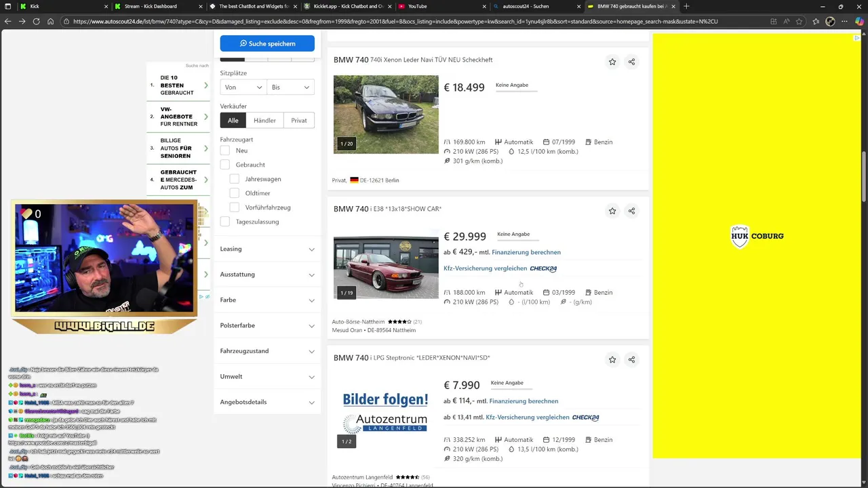Image resolution: width=868 pixels, height=488 pixels.
Task: Select Alle seller filter
Action: [233, 121]
